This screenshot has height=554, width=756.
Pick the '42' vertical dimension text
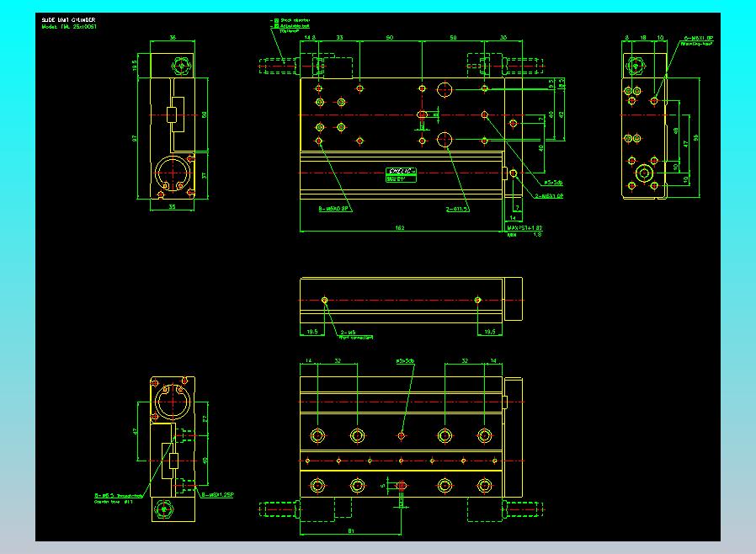tap(562, 115)
